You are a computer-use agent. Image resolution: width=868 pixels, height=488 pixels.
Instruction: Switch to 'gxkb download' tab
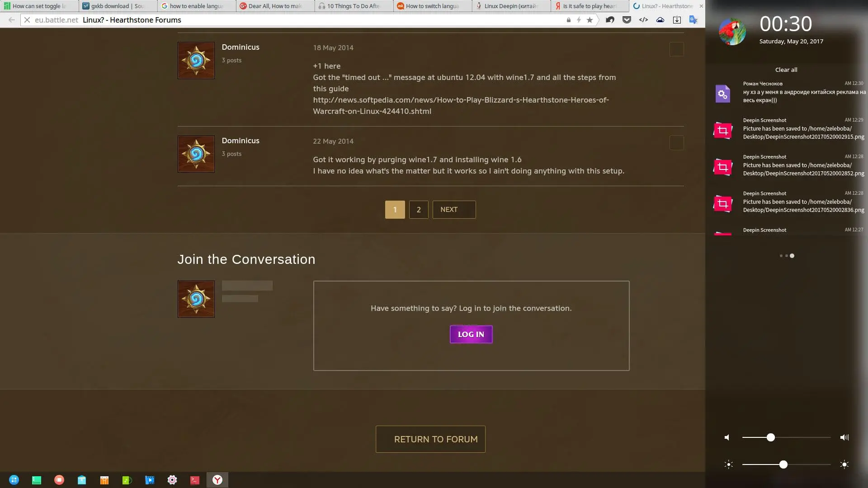tap(118, 6)
